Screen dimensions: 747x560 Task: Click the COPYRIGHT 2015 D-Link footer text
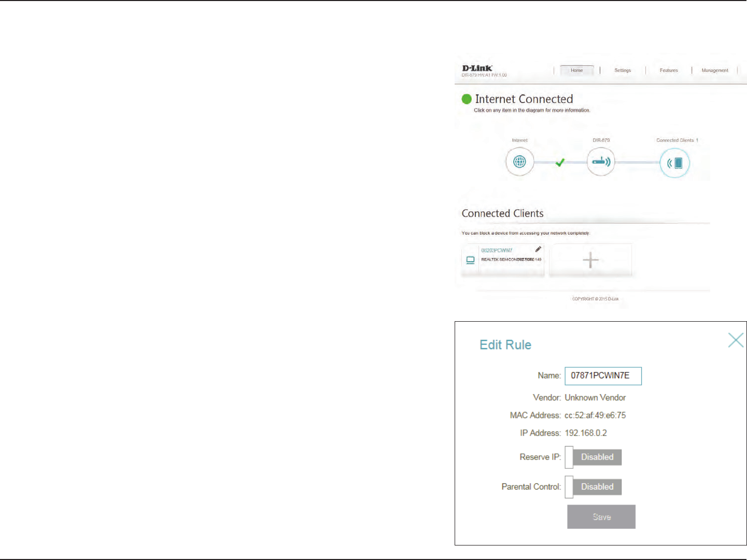[x=595, y=299]
